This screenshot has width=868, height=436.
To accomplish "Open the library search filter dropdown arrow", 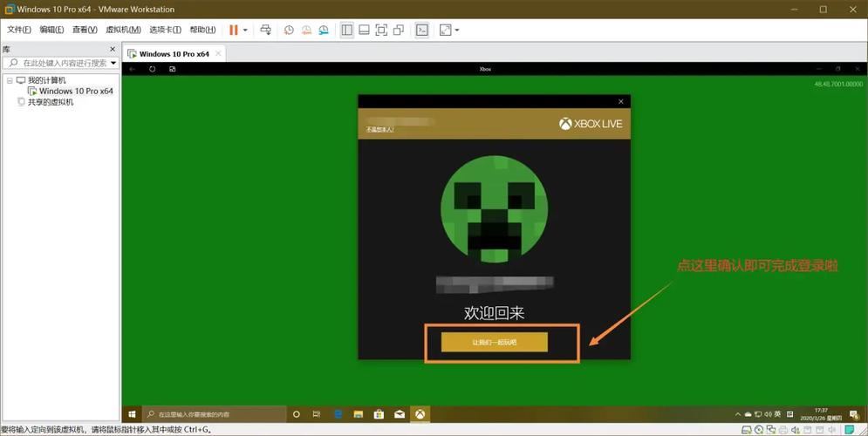I will point(113,63).
